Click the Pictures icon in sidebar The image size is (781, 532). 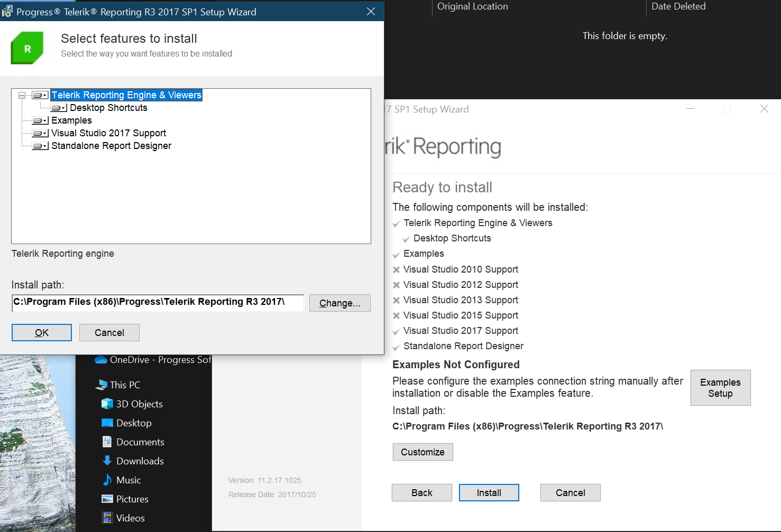[x=107, y=499]
